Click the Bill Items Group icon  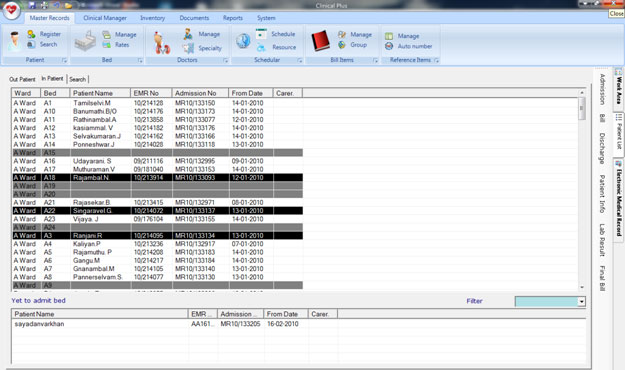pos(342,45)
